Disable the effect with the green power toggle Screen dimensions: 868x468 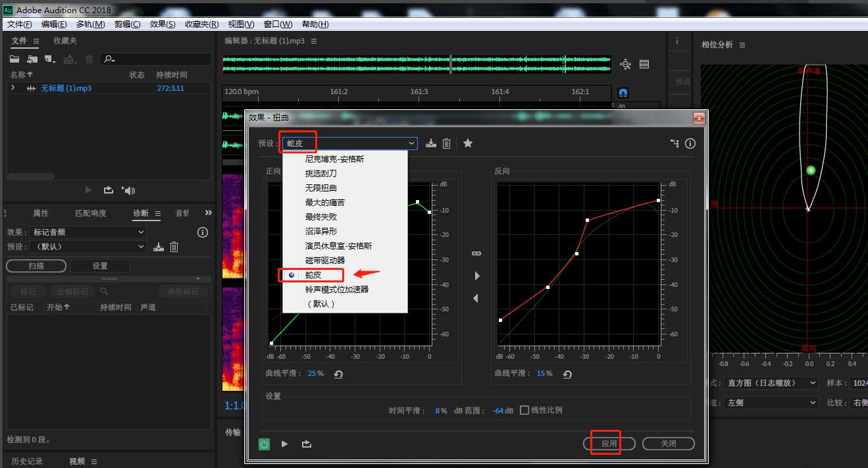click(x=263, y=444)
